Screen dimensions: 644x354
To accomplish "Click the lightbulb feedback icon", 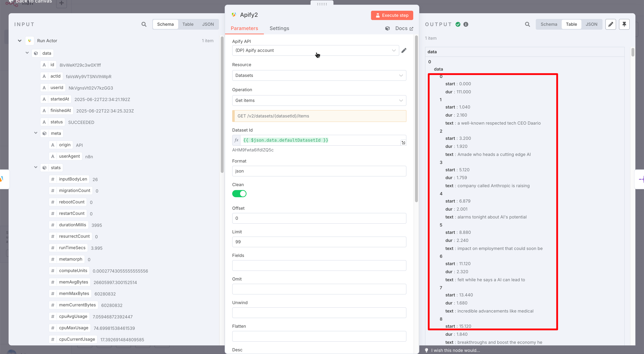I will (x=426, y=350).
